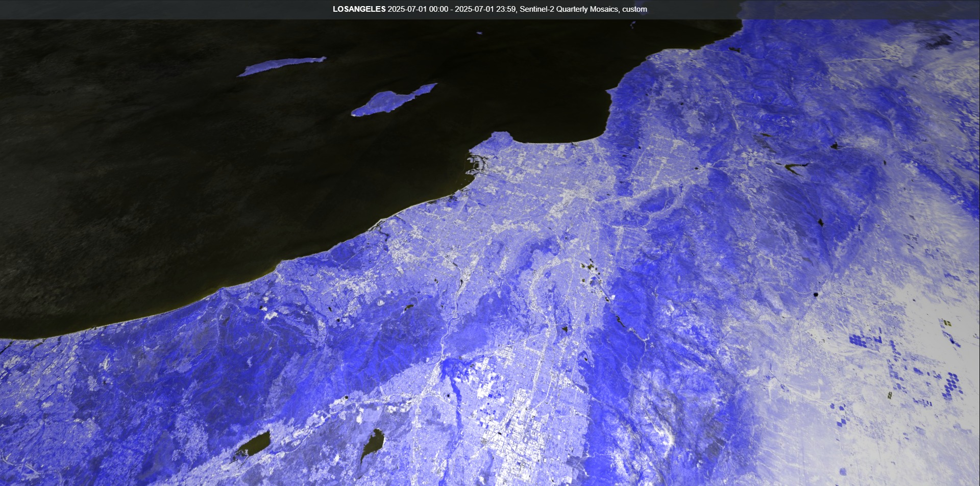This screenshot has width=980, height=486.
Task: Click the tiny island near the top edge
Action: point(479,33)
